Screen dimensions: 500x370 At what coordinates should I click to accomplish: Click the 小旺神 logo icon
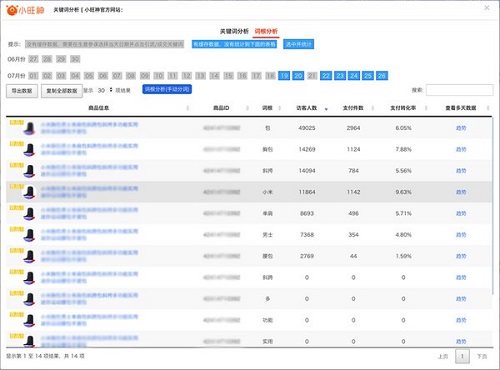coord(12,10)
